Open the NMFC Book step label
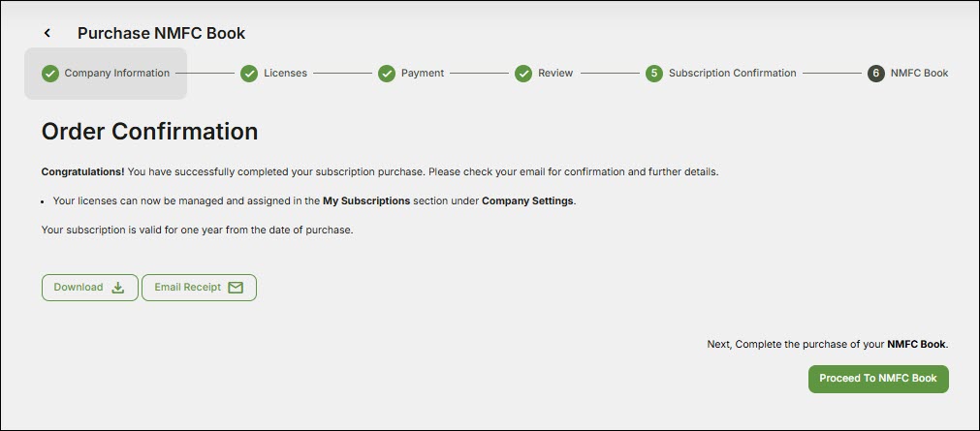 click(x=919, y=74)
